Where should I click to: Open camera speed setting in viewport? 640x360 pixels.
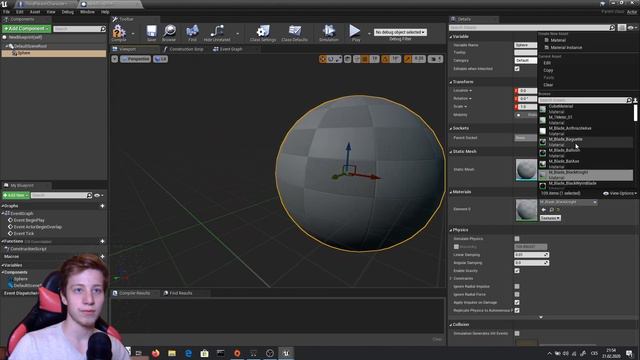pos(435,59)
